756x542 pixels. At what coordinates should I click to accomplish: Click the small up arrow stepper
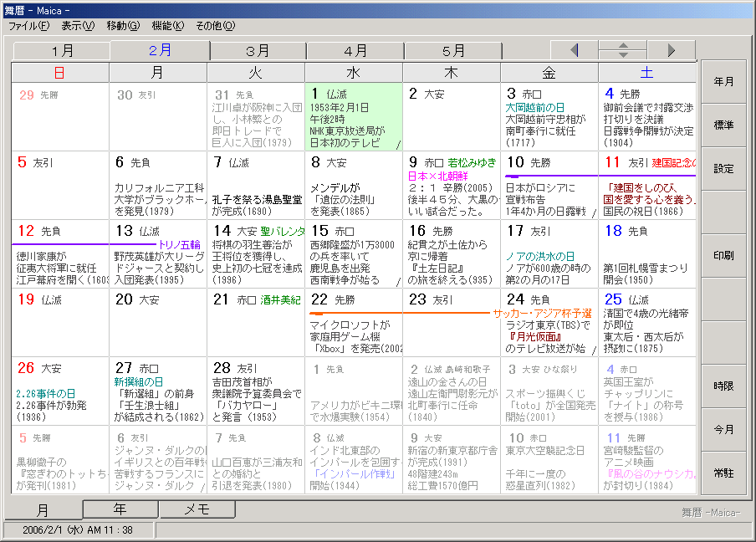coord(622,45)
